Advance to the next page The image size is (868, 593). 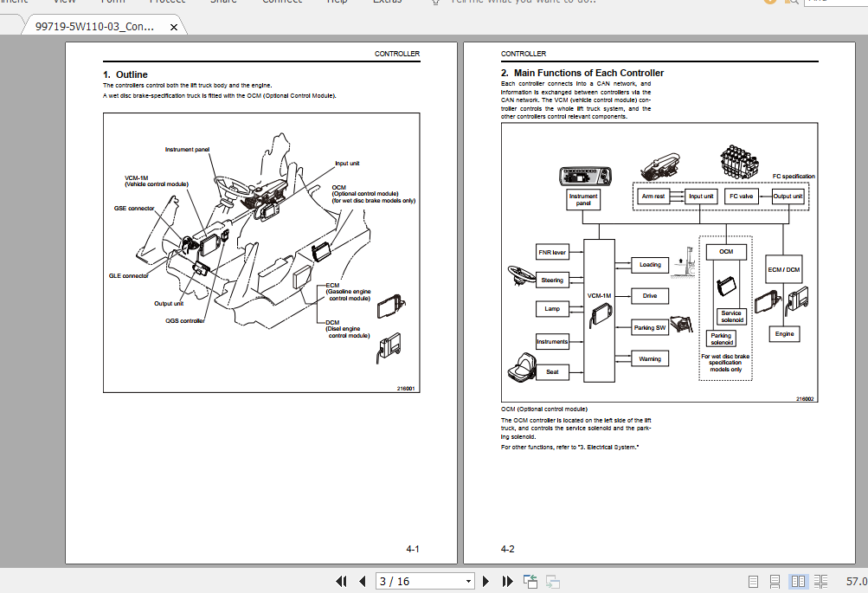[485, 581]
